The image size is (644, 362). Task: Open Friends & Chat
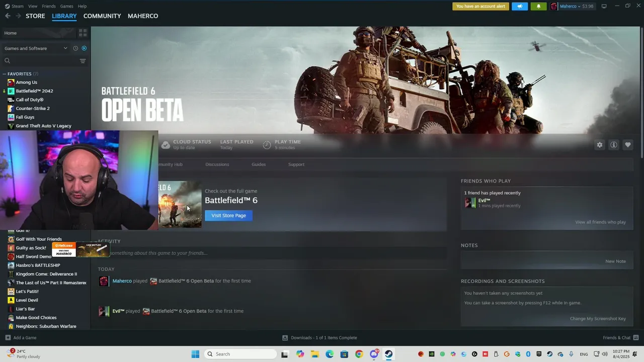(x=621, y=338)
